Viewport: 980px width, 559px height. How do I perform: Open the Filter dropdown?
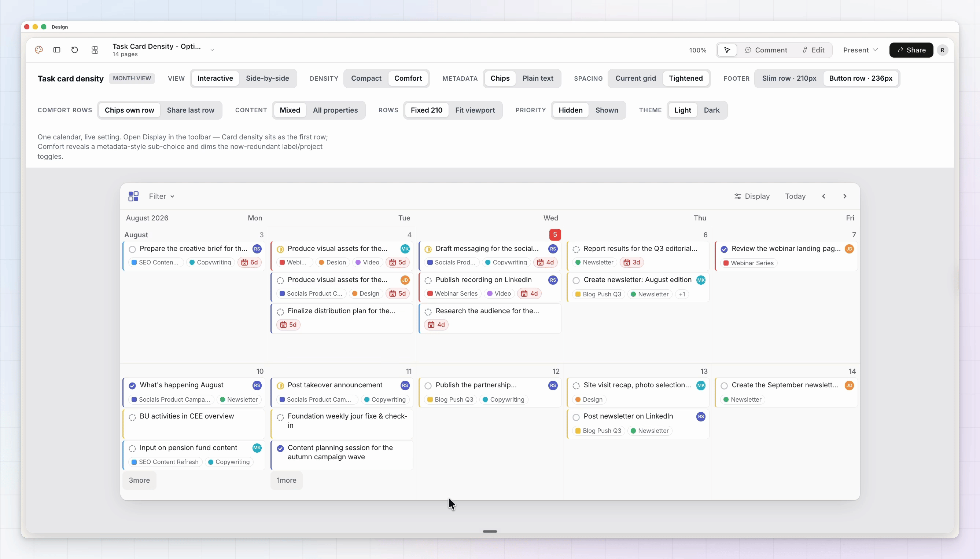pyautogui.click(x=162, y=196)
